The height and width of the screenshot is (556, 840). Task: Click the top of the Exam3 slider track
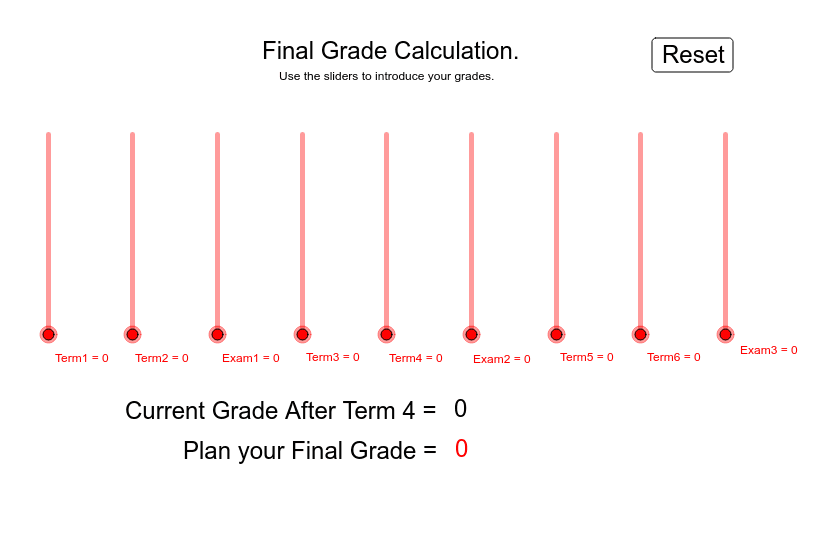[x=725, y=135]
